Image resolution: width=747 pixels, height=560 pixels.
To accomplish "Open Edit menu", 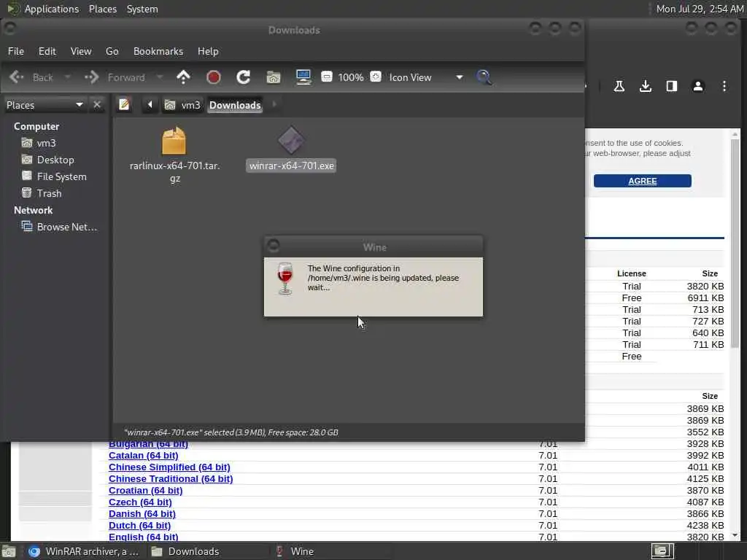I will click(x=47, y=51).
